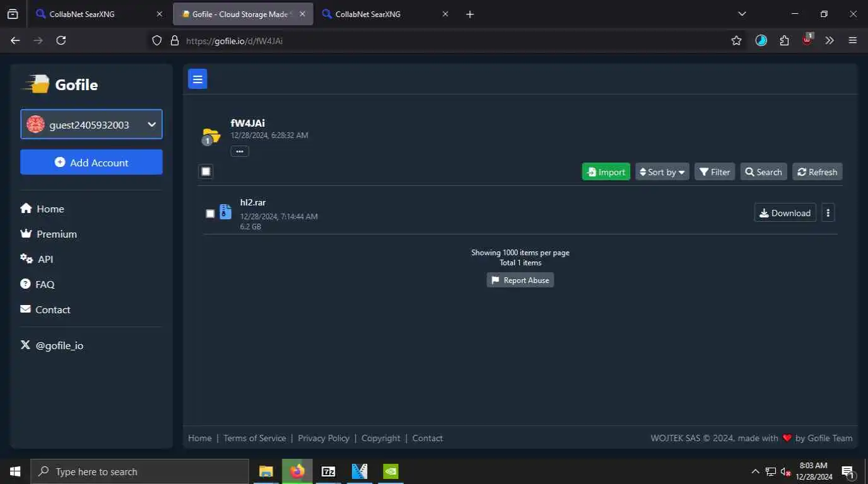Open Firefox View icon in tab bar
Image resolution: width=868 pixels, height=484 pixels.
pyautogui.click(x=13, y=14)
